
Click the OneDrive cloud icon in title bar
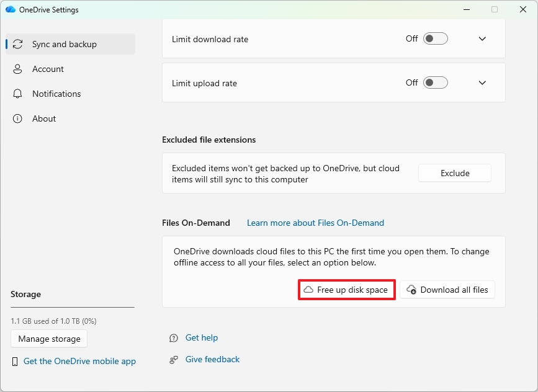click(10, 9)
